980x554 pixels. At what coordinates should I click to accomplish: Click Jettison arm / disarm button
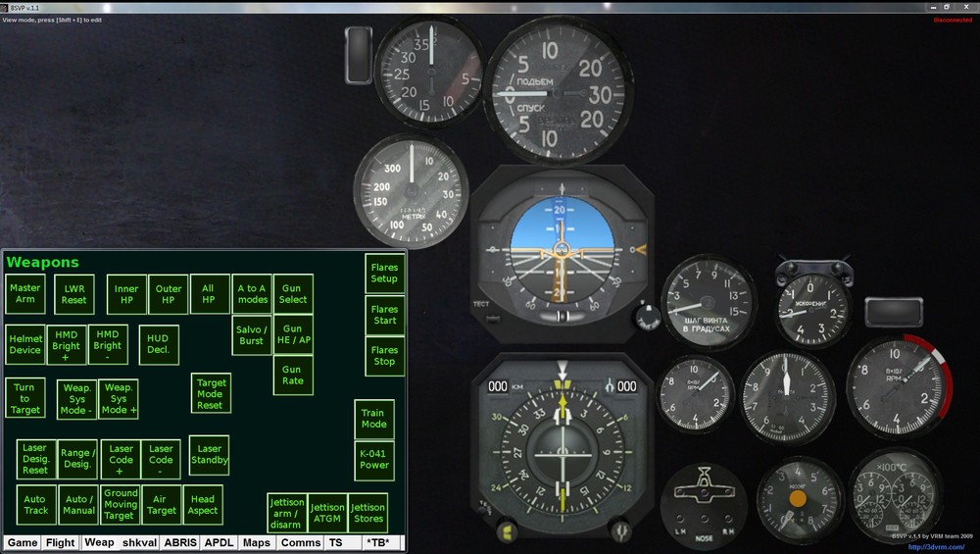[286, 514]
